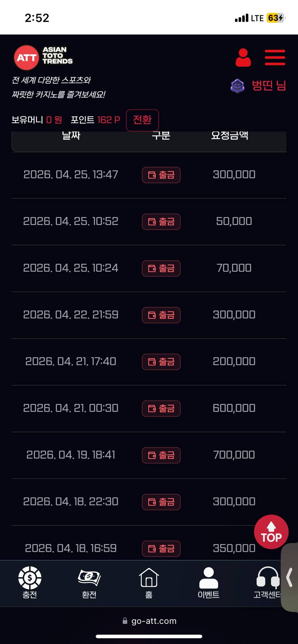Go to 홈 in the bottom bar

[x=149, y=582]
